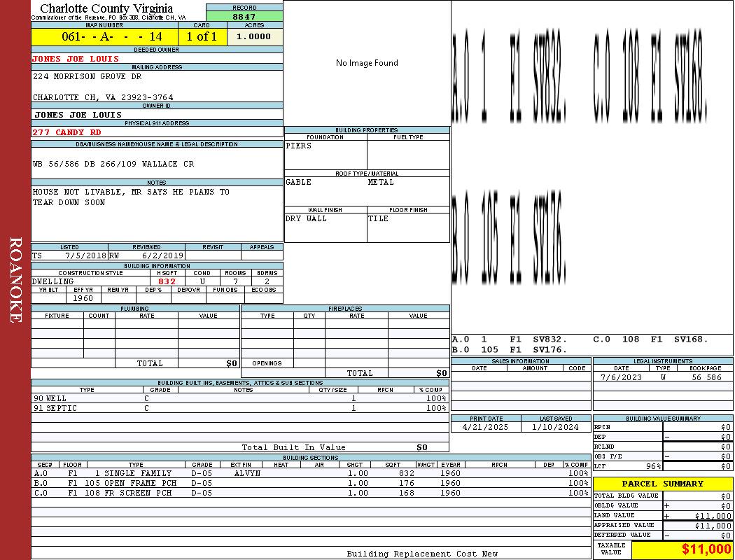
Task: Click print date 4/21/2025
Action: (x=485, y=428)
